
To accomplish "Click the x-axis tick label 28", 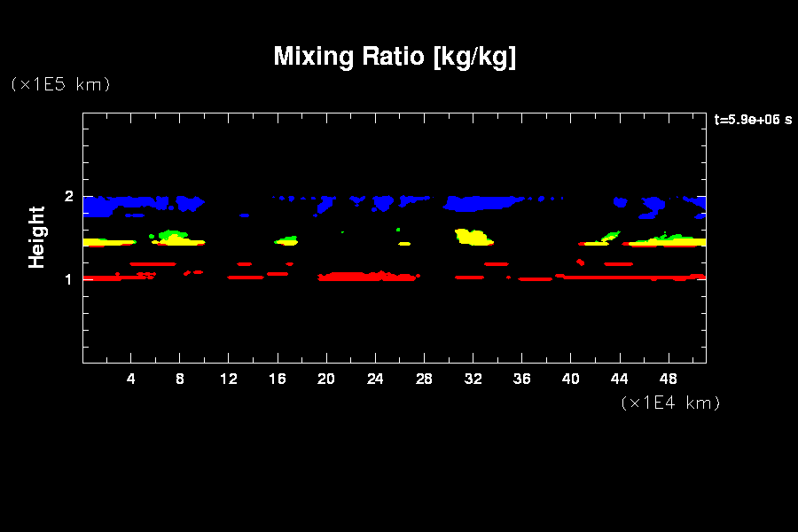I will [424, 379].
